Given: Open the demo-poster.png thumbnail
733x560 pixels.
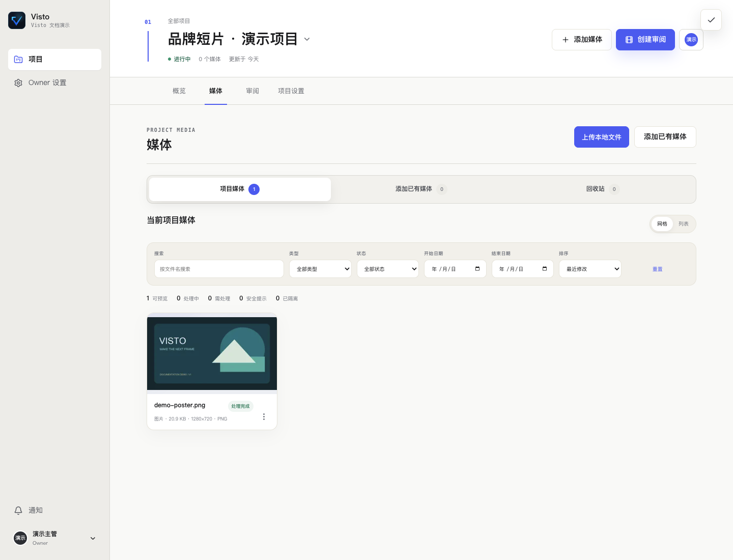Looking at the screenshot, I should [212, 354].
